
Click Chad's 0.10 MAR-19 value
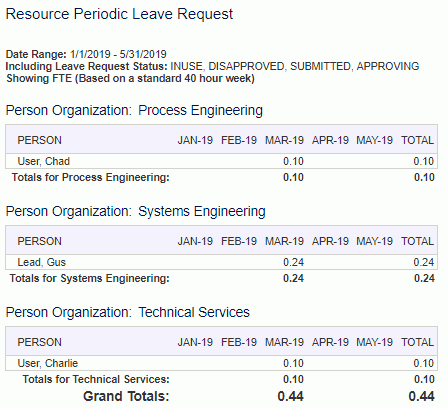pos(293,161)
